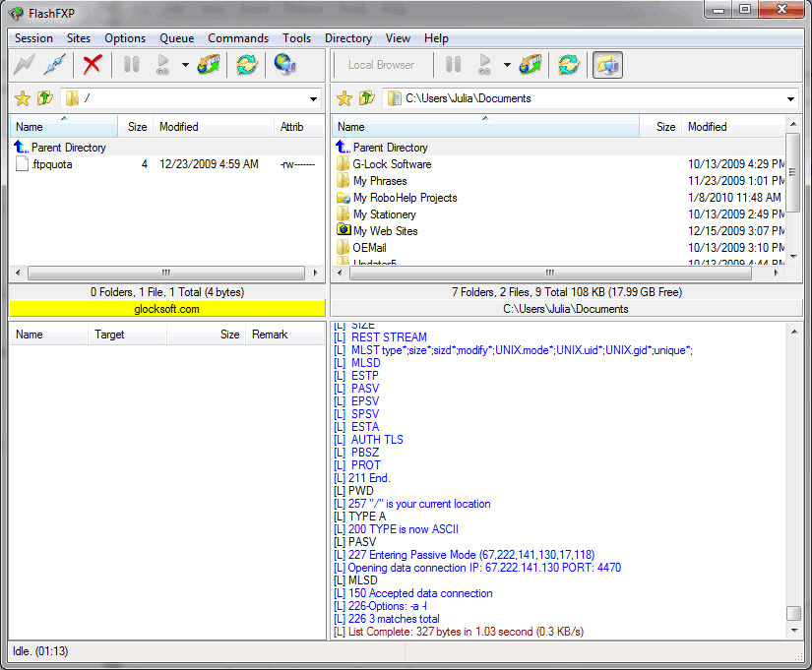Select the My Web Sites folder
Viewport: 812px width, 670px height.
tap(385, 231)
